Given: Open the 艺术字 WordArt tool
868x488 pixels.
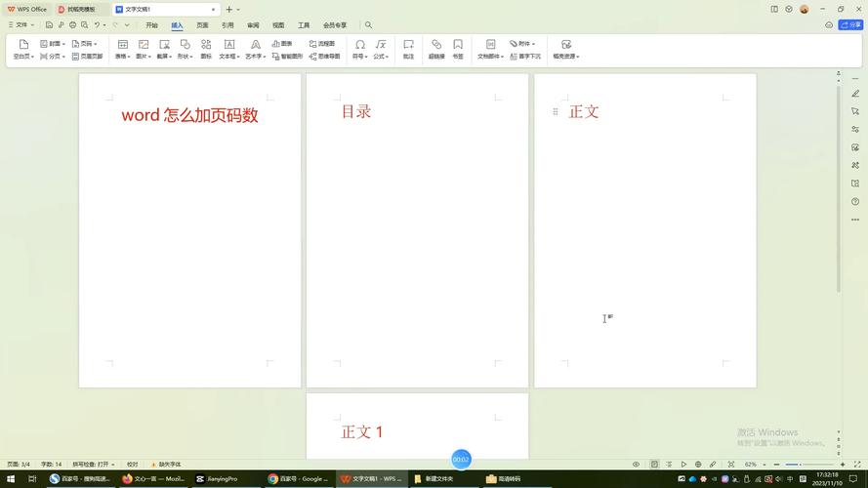Looking at the screenshot, I should tap(255, 49).
